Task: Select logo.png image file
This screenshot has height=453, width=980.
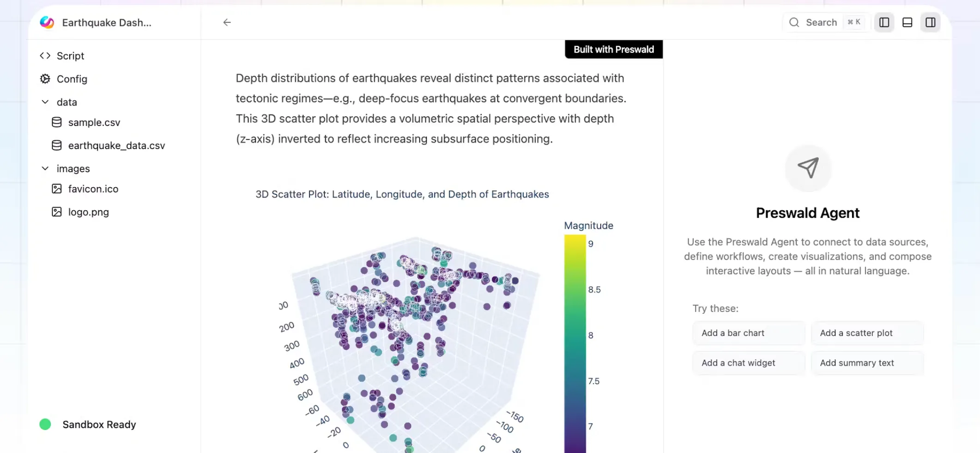Action: [x=88, y=212]
